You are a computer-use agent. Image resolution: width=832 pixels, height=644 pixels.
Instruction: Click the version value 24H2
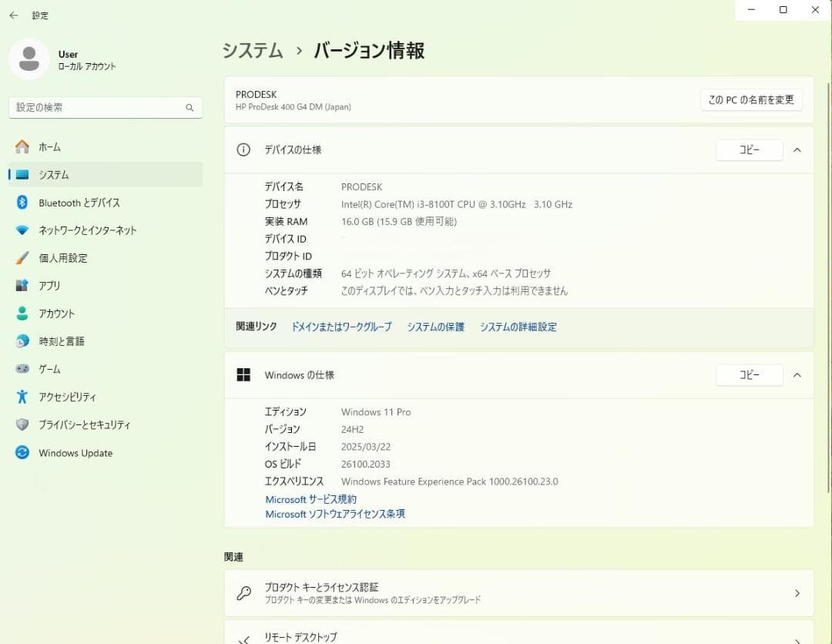click(x=352, y=429)
